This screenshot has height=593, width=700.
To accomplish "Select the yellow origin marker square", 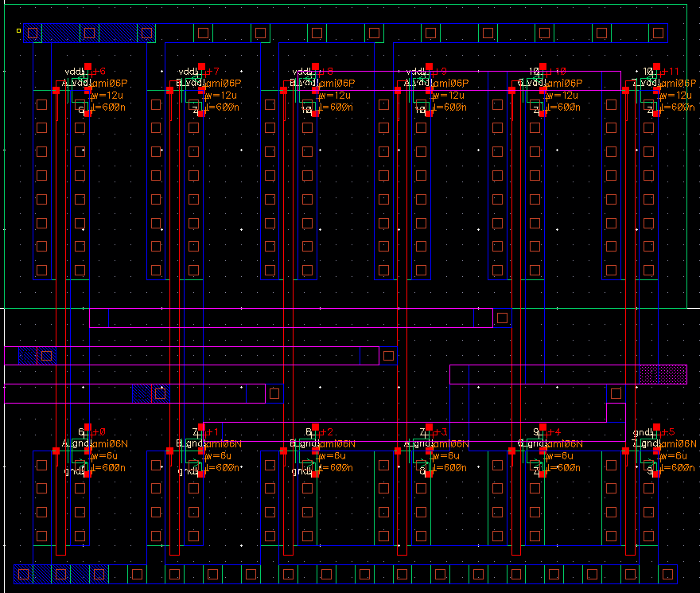I will click(x=19, y=31).
